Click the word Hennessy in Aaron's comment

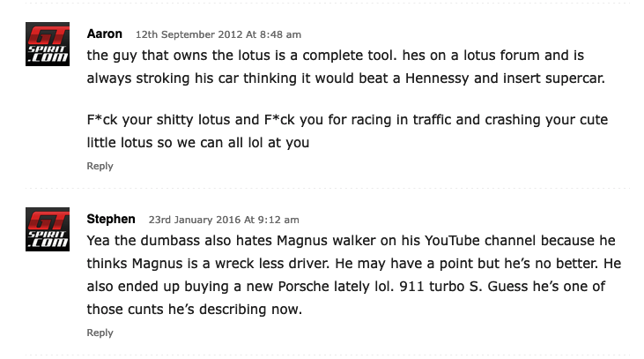(437, 79)
